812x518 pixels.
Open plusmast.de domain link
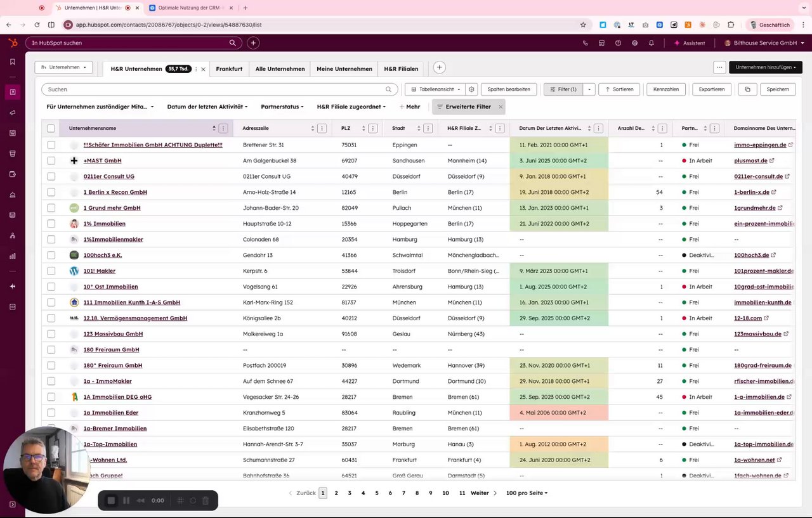[750, 160]
